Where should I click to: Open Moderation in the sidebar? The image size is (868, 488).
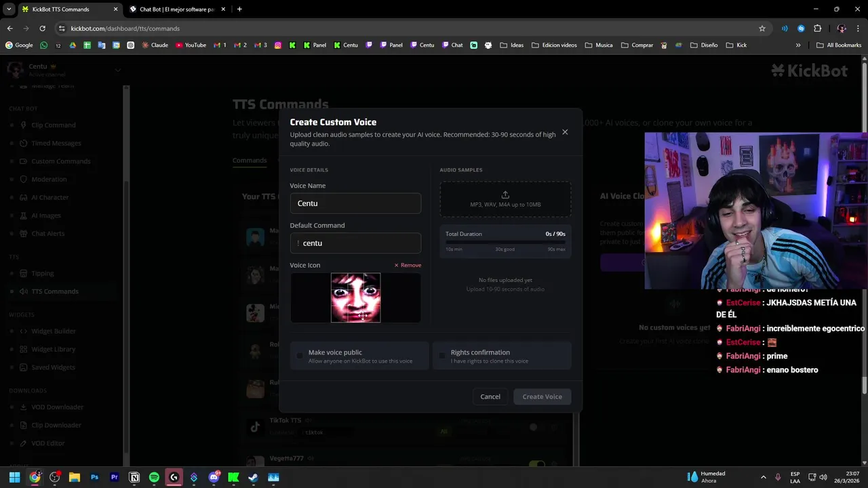(49, 179)
